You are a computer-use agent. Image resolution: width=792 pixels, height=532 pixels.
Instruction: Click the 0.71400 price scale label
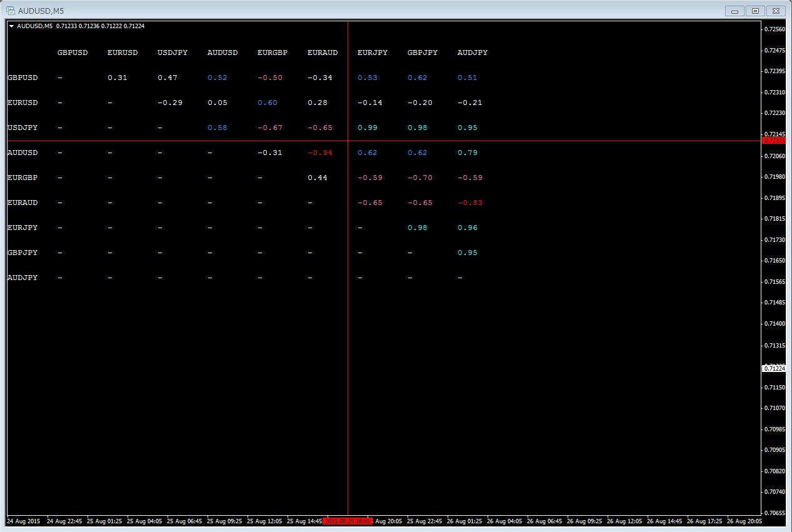point(775,324)
